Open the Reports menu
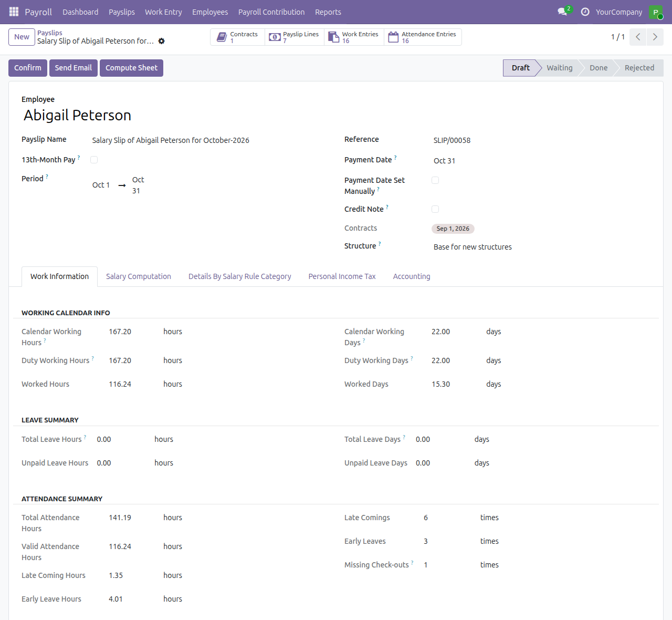672x620 pixels. pyautogui.click(x=328, y=12)
